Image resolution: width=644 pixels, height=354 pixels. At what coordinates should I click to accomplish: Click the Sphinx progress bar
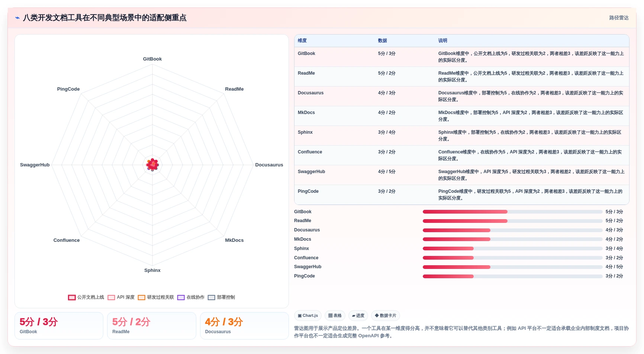coord(512,249)
